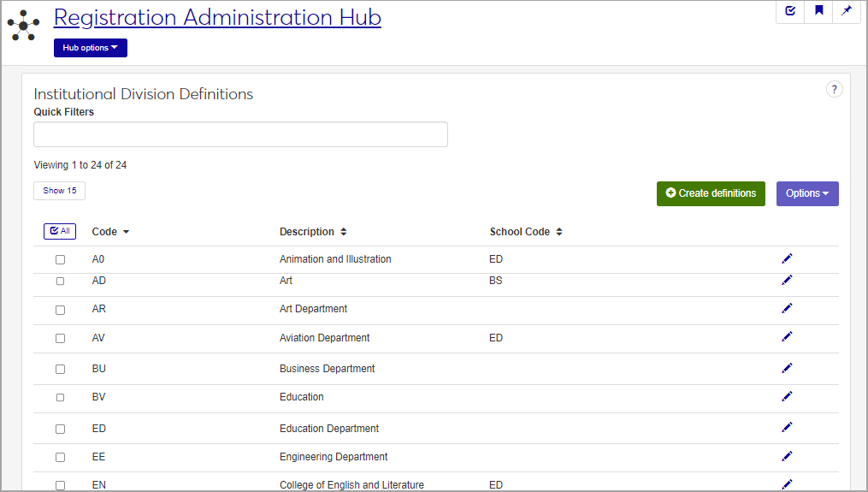
Task: Click the Quick Filters text field
Action: click(240, 134)
